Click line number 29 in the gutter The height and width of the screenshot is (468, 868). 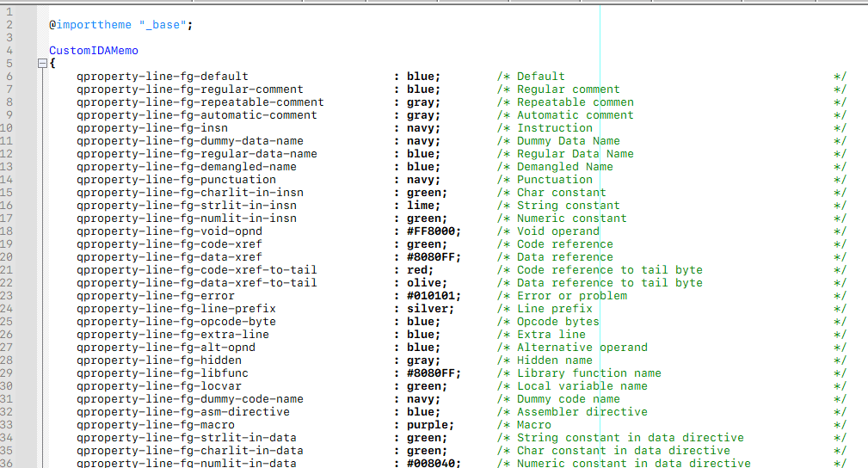(6, 373)
